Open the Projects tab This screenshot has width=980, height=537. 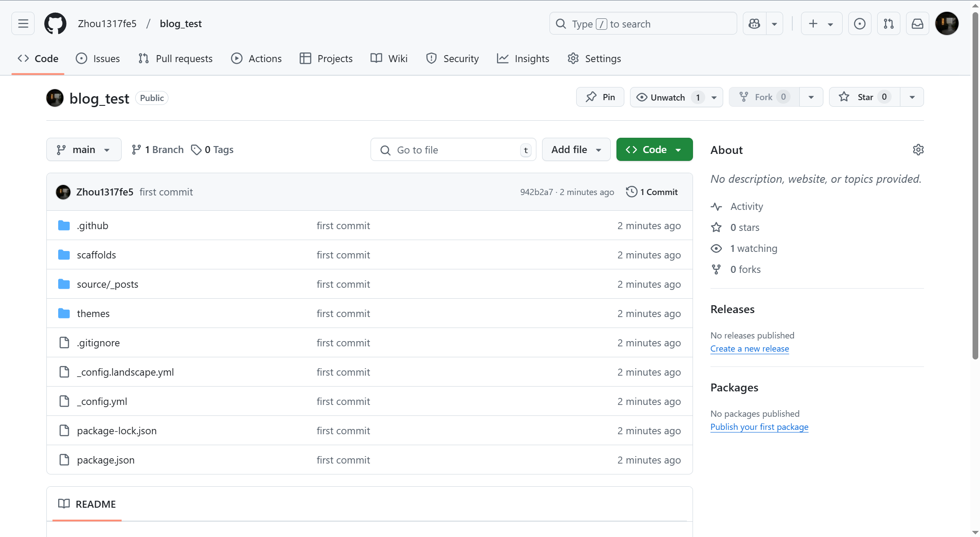326,59
